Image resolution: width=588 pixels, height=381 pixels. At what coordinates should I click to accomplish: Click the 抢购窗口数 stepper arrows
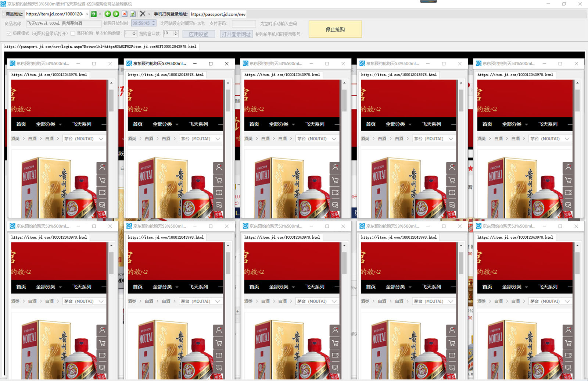click(x=176, y=33)
